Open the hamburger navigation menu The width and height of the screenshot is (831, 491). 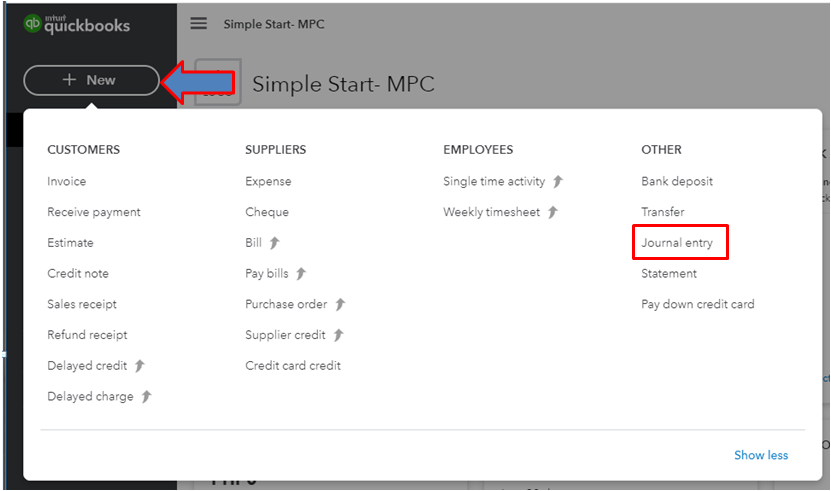[199, 23]
